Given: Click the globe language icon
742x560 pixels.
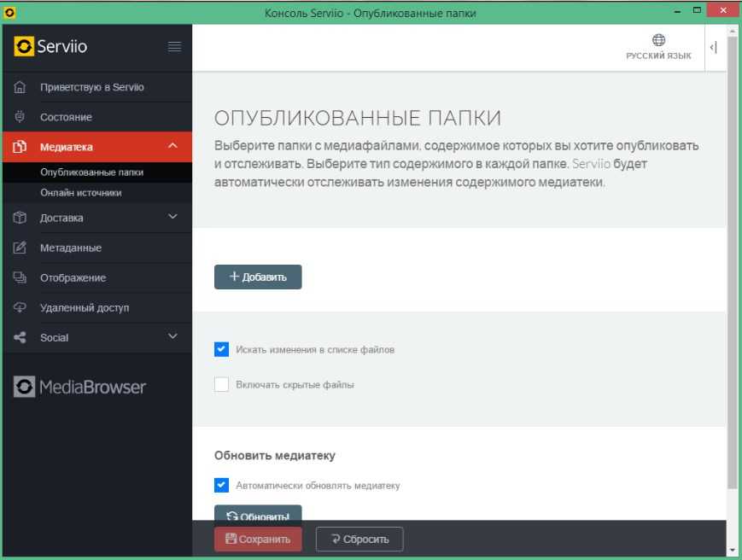Looking at the screenshot, I should [658, 40].
